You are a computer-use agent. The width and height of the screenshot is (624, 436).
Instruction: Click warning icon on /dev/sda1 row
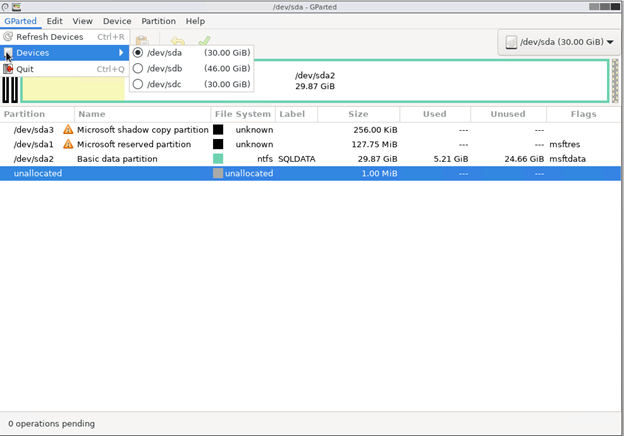(68, 144)
